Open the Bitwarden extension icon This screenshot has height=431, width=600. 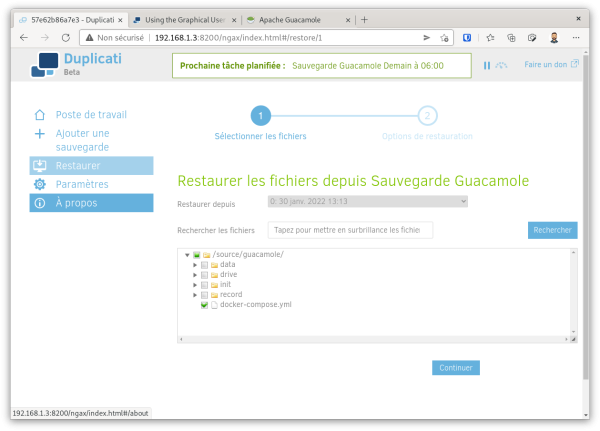466,37
